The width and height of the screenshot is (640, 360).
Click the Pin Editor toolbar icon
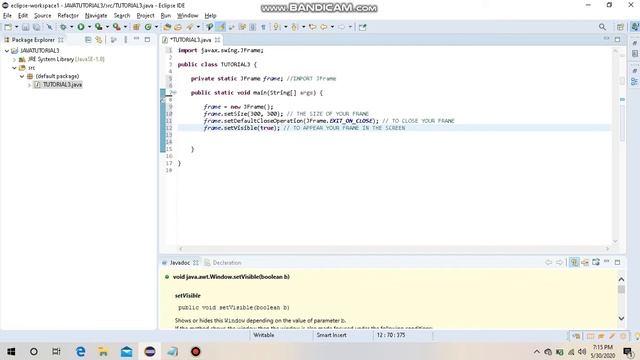click(362, 27)
